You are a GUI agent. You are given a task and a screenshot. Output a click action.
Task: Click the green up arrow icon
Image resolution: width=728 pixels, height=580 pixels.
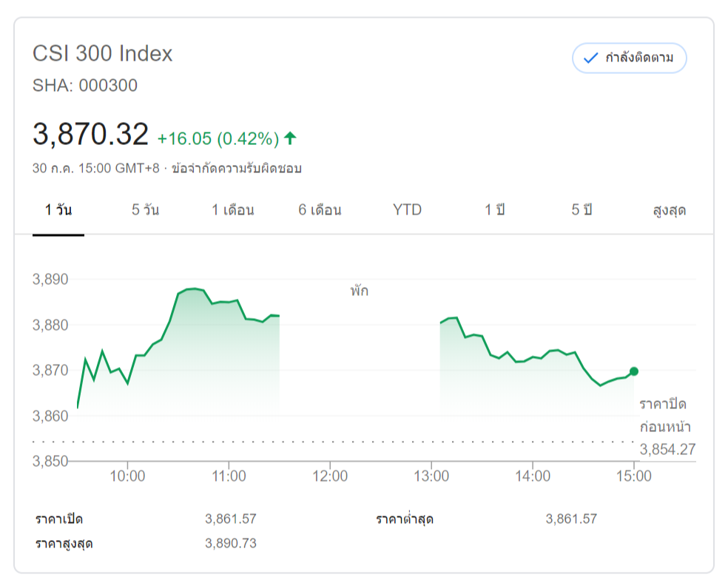click(x=290, y=138)
